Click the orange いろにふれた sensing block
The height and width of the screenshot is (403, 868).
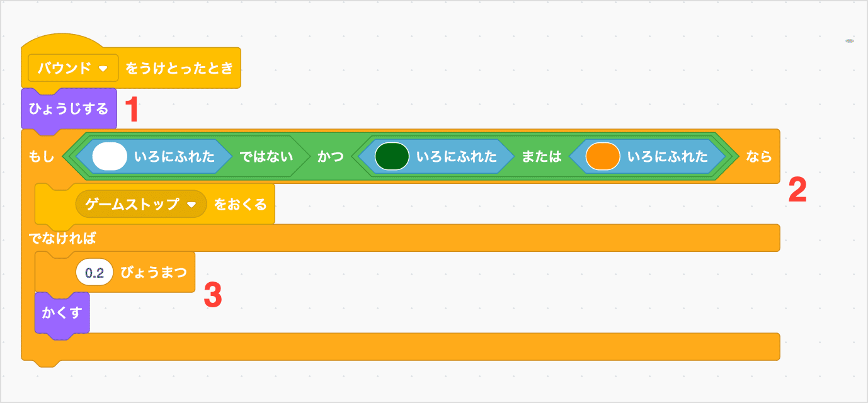(x=665, y=157)
